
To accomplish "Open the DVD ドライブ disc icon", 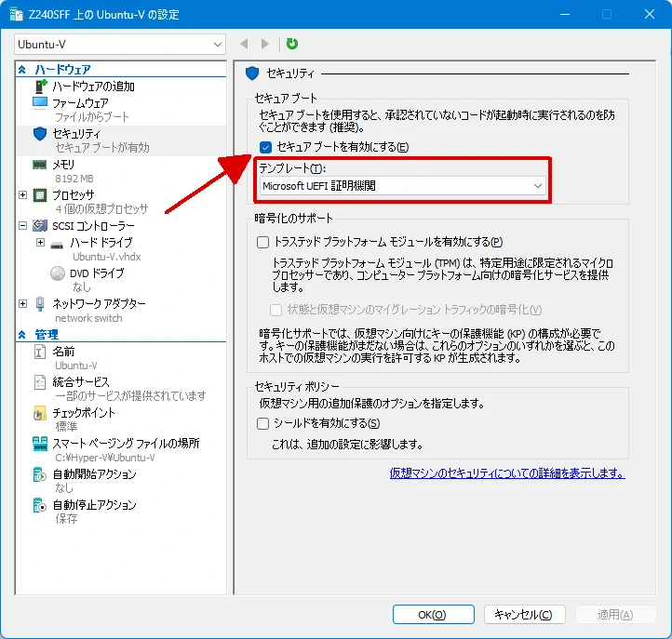I will click(58, 273).
